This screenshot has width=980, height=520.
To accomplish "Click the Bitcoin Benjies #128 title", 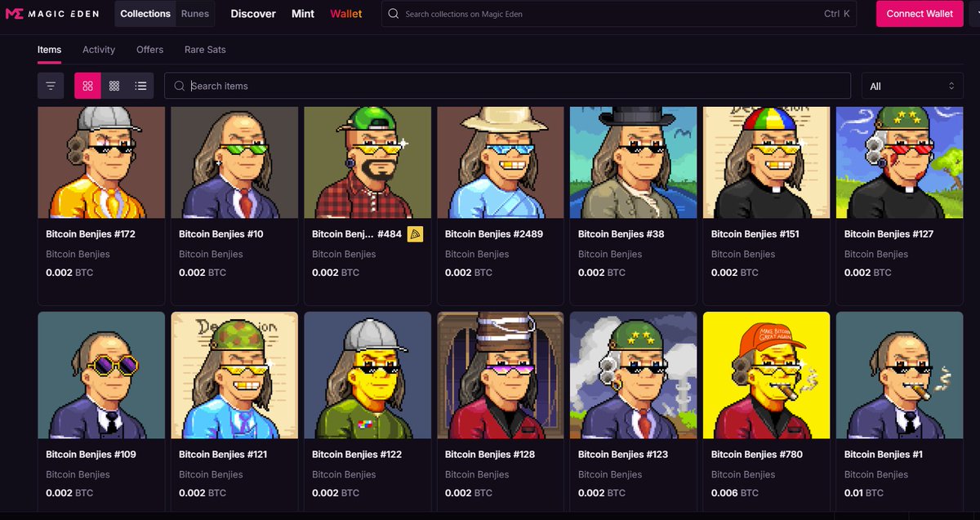I will point(490,455).
